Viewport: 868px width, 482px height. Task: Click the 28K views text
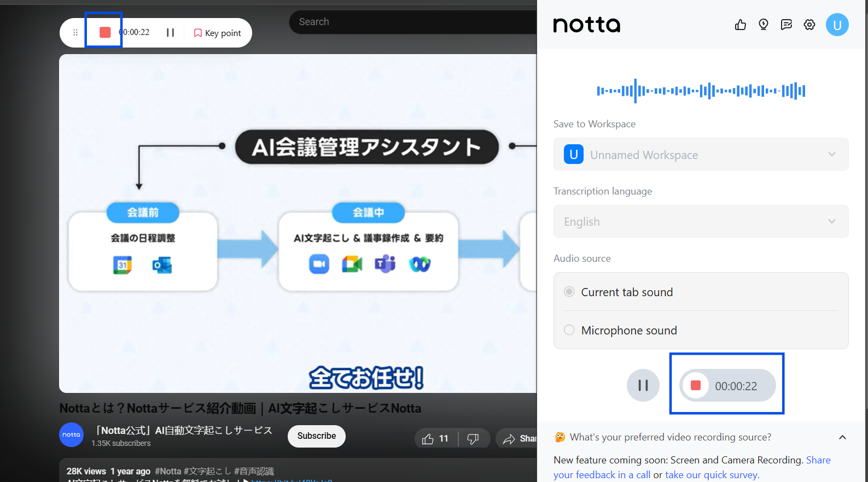point(86,471)
